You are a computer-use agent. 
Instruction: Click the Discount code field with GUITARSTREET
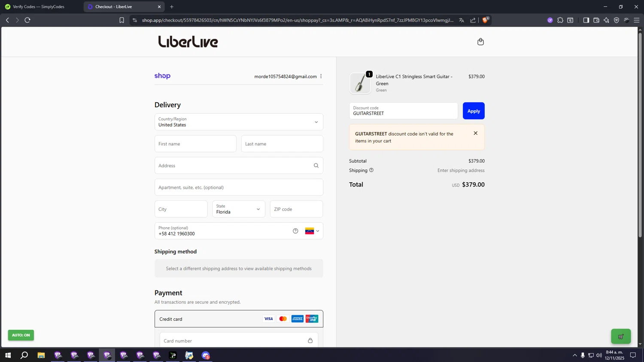[x=404, y=111]
